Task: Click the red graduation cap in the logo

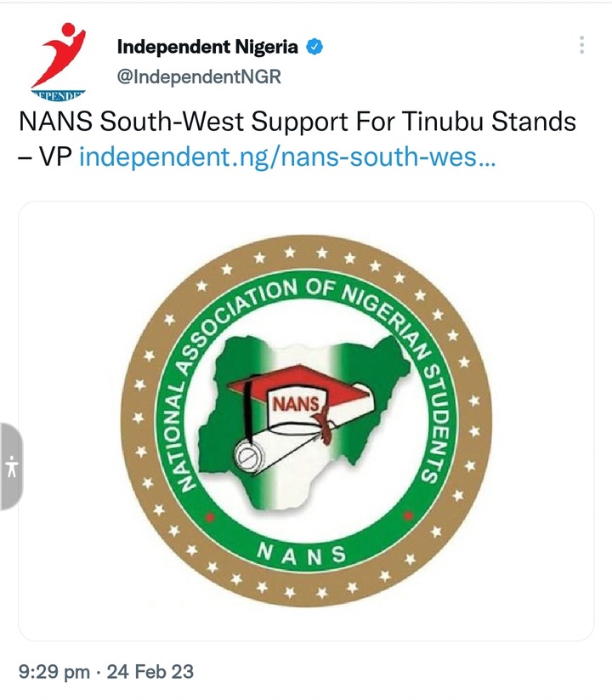Action: [299, 383]
